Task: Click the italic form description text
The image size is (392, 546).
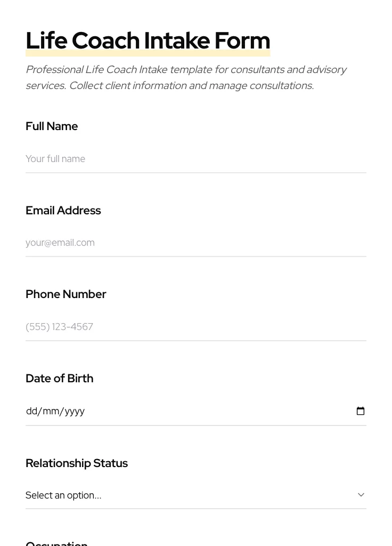Action: point(185,77)
